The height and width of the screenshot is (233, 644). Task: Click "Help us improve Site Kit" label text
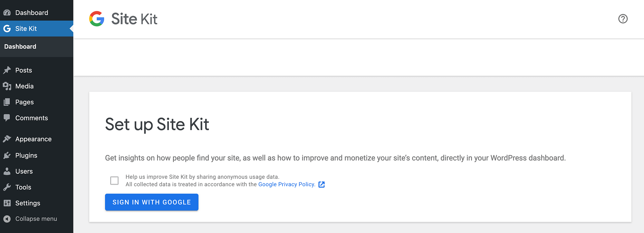tap(202, 177)
